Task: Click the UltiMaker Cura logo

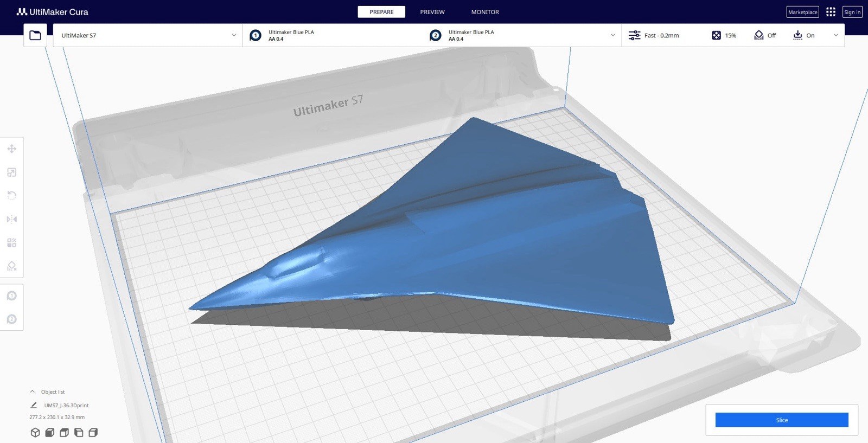Action: [x=53, y=12]
